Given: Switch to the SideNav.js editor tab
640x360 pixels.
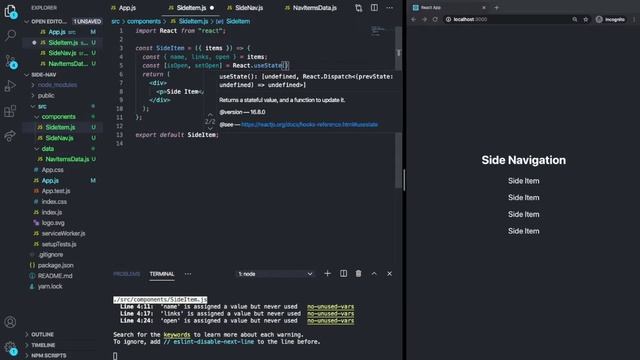Looking at the screenshot, I should [249, 8].
